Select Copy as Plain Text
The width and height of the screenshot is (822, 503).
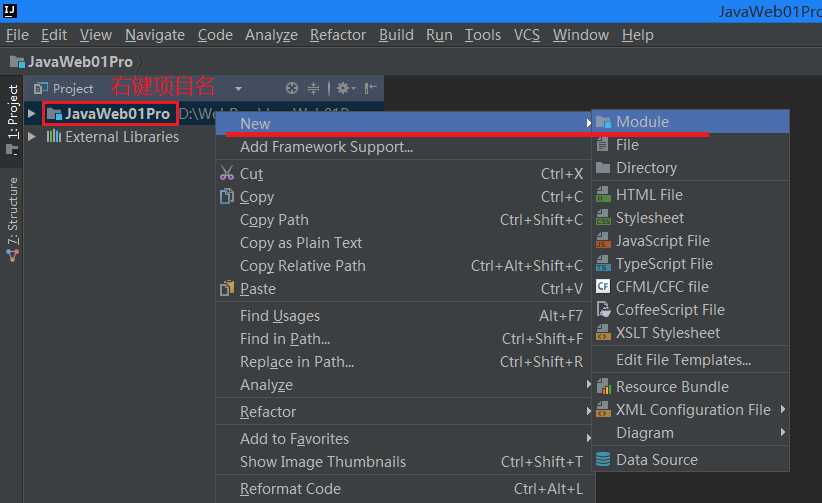[403, 243]
